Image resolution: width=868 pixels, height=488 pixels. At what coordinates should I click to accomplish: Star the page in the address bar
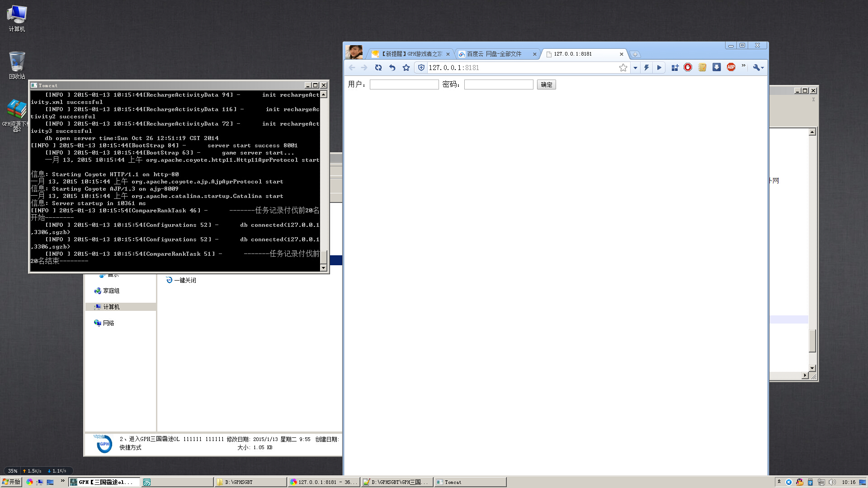[x=623, y=68]
